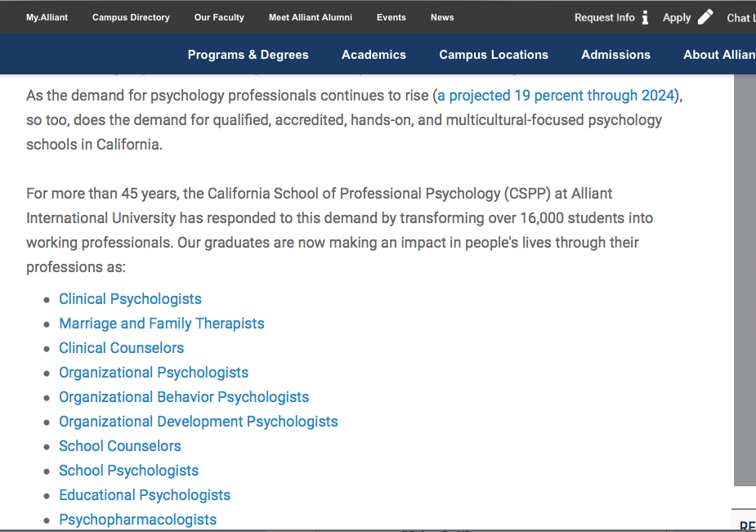Open Meet Alliant Alumni page
Screen dimensions: 756x532
tap(311, 17)
